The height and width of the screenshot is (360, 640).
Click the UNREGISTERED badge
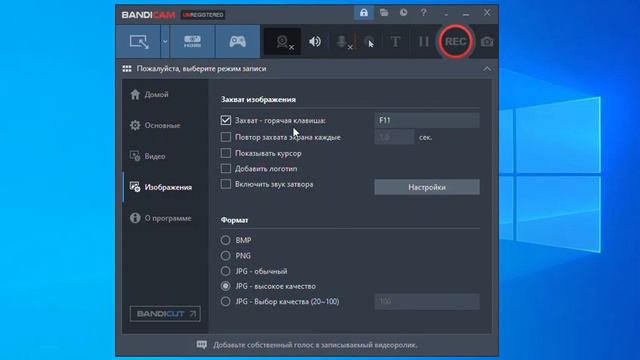pyautogui.click(x=203, y=15)
